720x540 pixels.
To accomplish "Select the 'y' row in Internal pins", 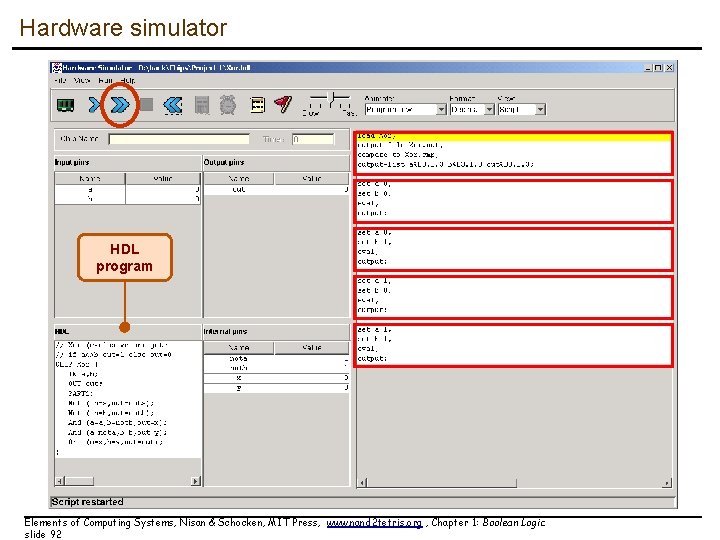I will point(276,388).
